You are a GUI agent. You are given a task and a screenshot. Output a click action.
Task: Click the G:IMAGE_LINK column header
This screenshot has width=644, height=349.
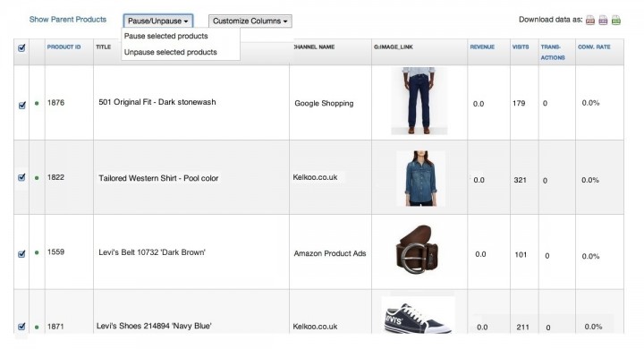[x=393, y=47]
